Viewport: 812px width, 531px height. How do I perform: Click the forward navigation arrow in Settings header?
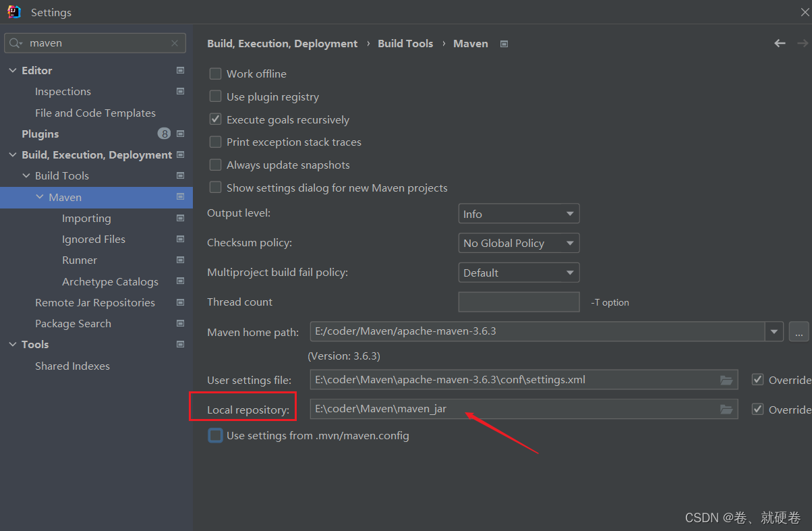click(x=803, y=43)
